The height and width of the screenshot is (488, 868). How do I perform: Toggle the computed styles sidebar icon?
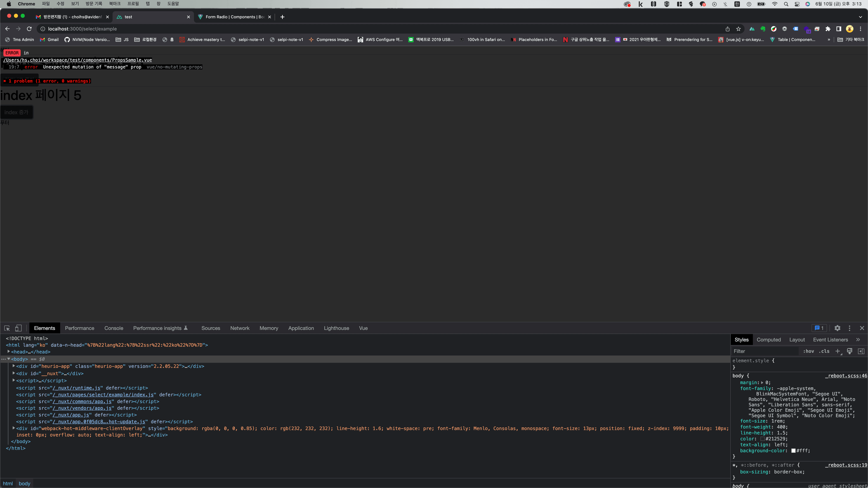click(x=861, y=351)
